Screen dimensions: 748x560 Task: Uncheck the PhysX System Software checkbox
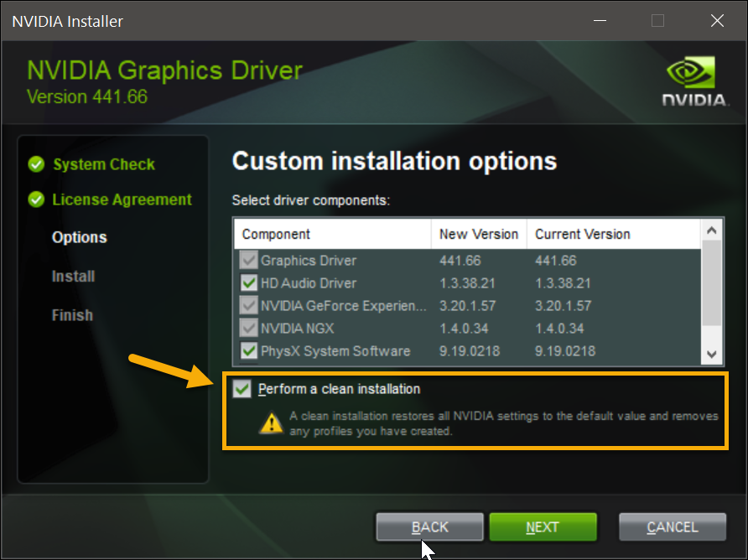tap(248, 350)
